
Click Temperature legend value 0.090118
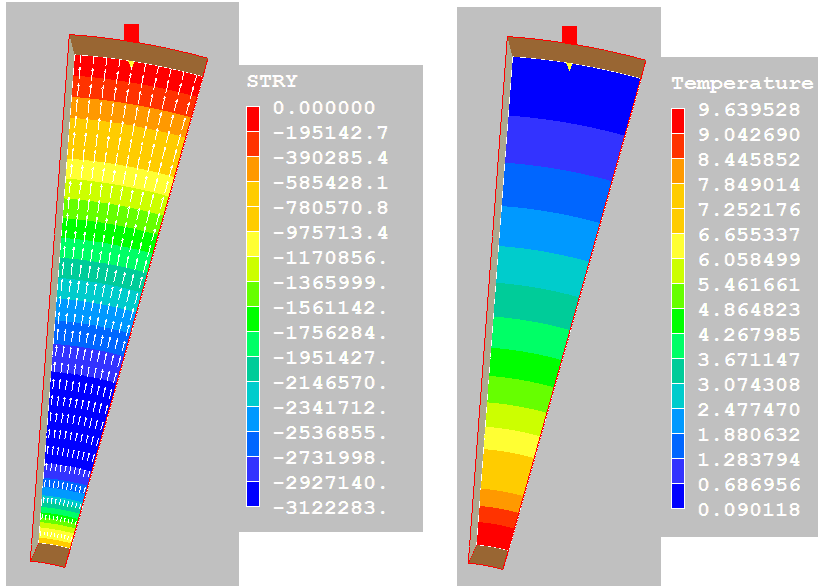pos(749,510)
